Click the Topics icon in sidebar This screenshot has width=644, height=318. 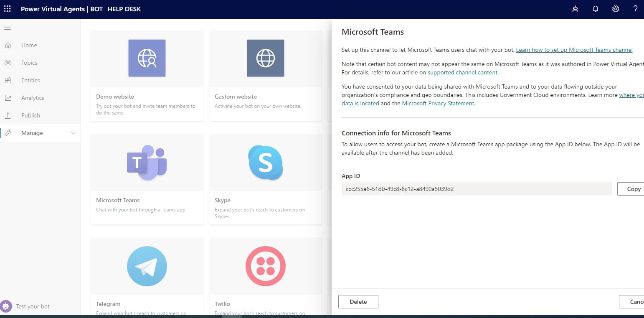[8, 63]
